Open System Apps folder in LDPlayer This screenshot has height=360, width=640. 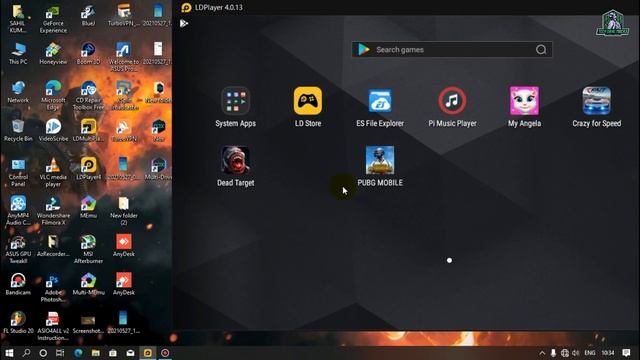pyautogui.click(x=236, y=101)
